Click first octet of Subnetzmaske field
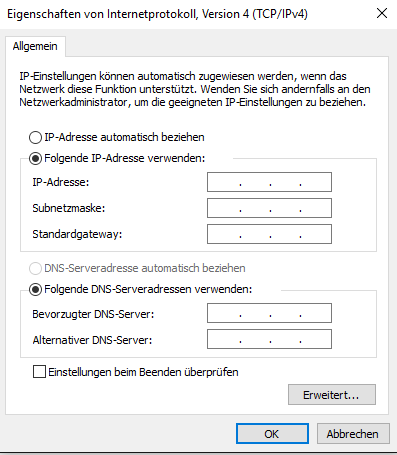Screen dimensions: 397x455 [x=224, y=208]
